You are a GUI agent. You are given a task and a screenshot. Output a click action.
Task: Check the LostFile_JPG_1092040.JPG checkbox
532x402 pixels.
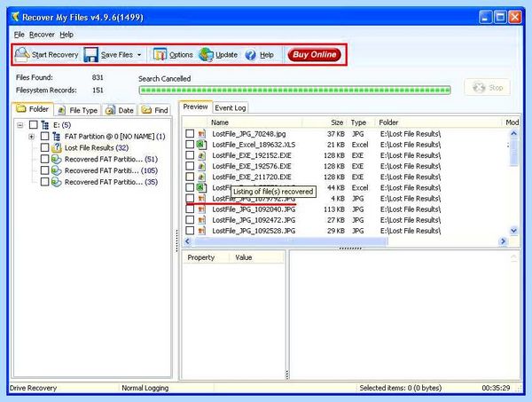coord(190,209)
